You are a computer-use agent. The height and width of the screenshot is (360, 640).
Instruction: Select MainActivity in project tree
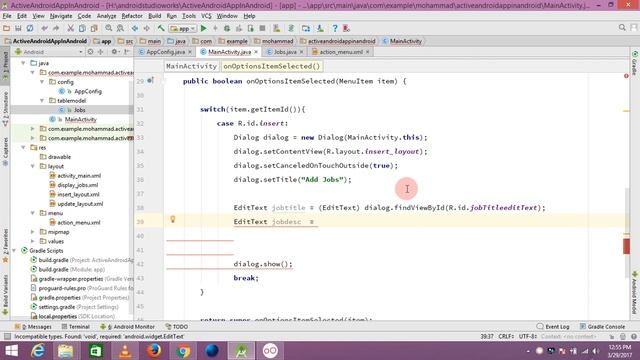80,119
